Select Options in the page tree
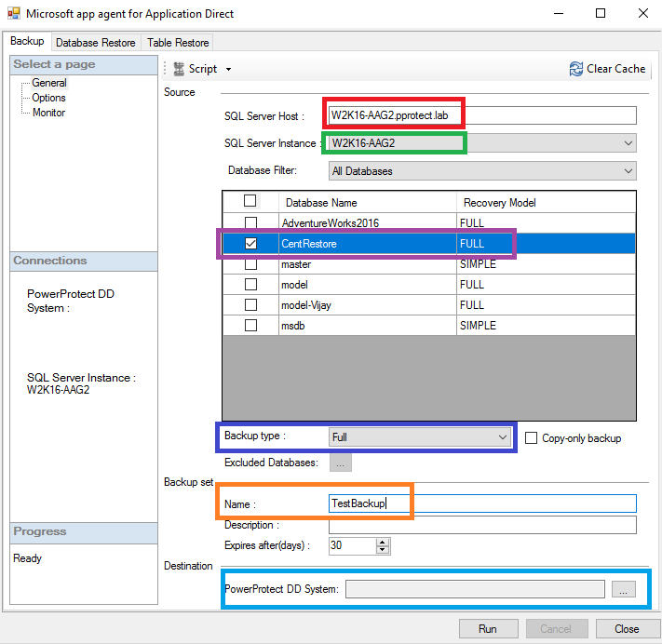This screenshot has width=662, height=644. tap(49, 98)
